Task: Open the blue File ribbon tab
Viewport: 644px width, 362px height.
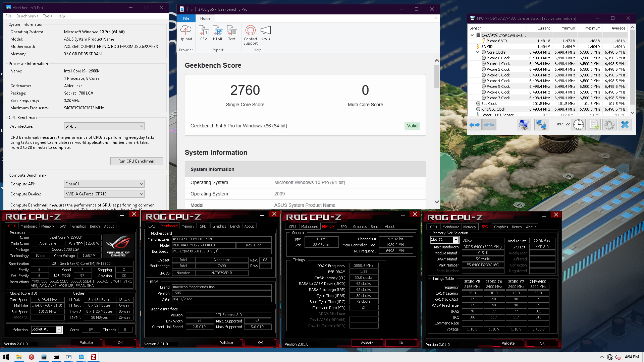Action: 186,18
